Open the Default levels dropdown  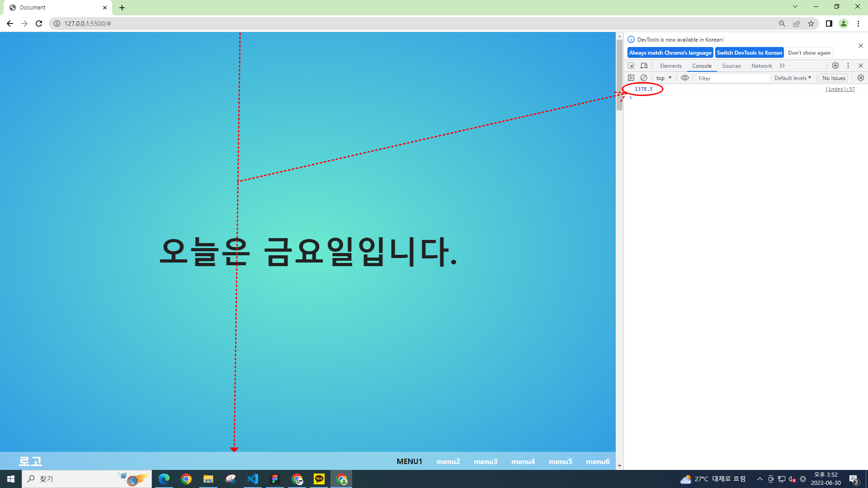pos(793,78)
